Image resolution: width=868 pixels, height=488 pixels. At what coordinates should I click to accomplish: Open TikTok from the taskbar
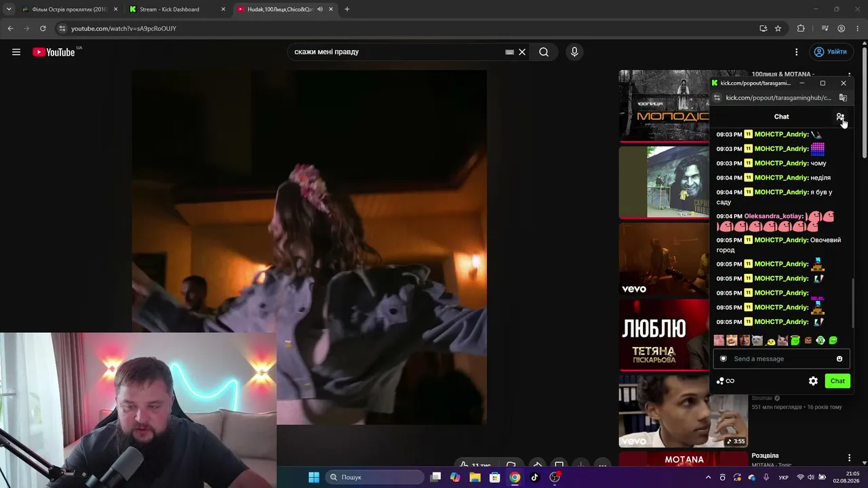[x=535, y=477]
